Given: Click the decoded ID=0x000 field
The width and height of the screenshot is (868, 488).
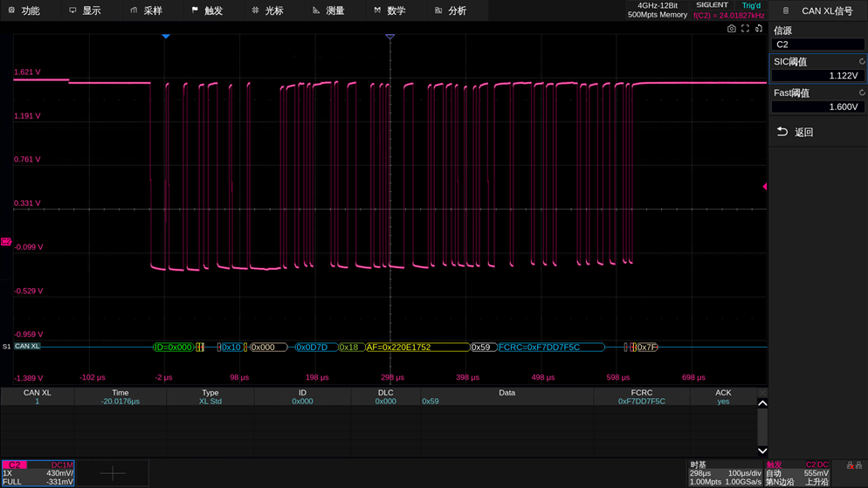Looking at the screenshot, I should point(173,347).
